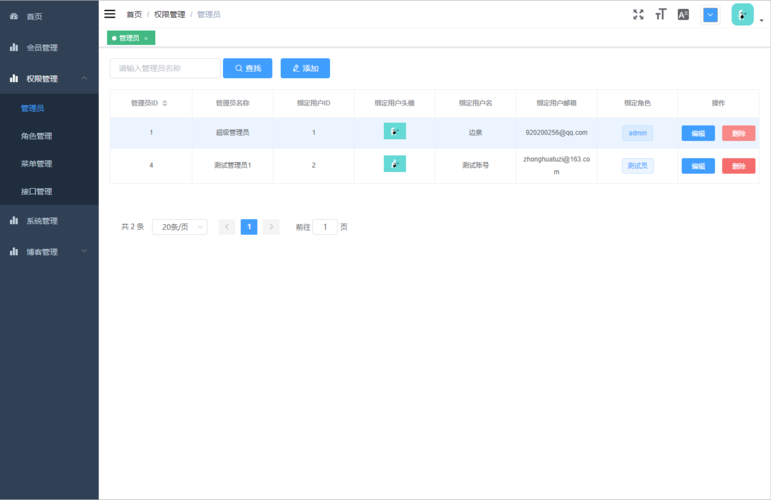The height and width of the screenshot is (500, 771).
Task: Collapse the 权限管理 menu chevron
Action: point(84,78)
